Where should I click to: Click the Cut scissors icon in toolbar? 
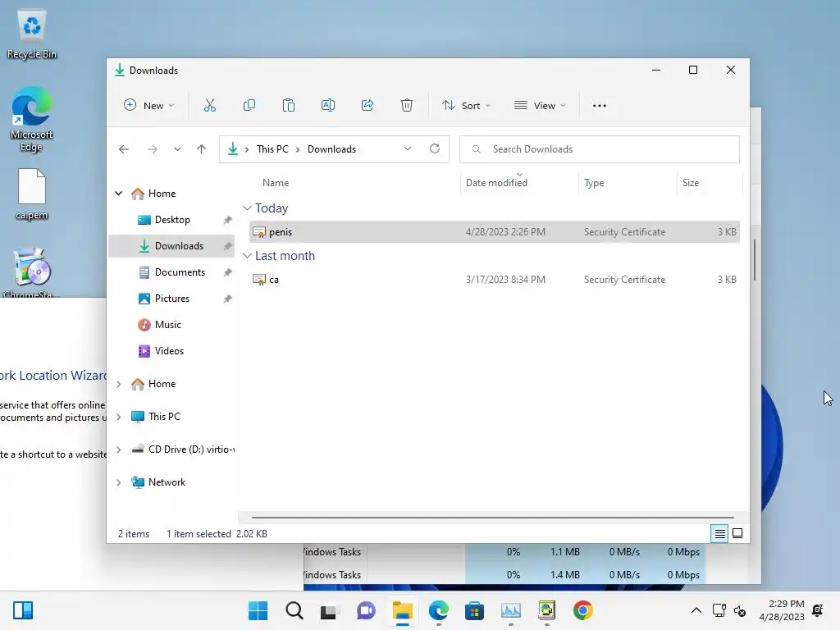[x=209, y=106]
